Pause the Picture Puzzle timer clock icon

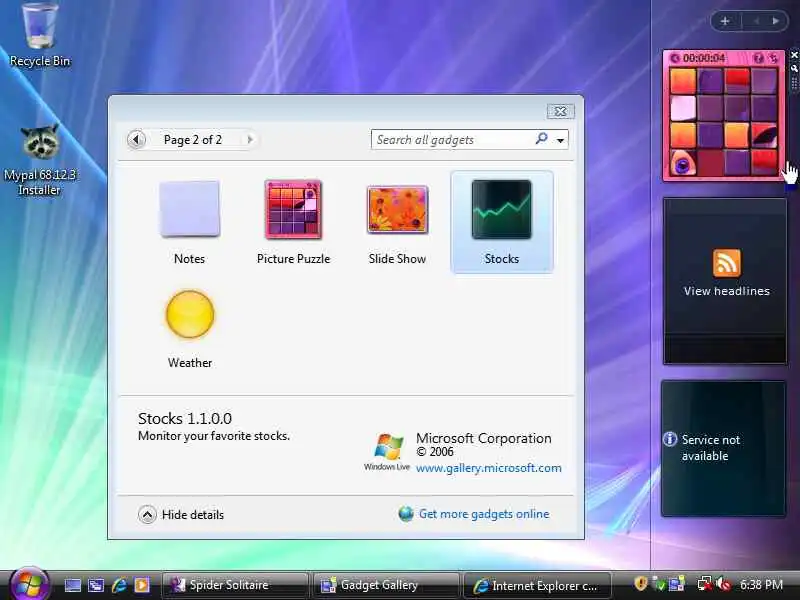coord(675,58)
